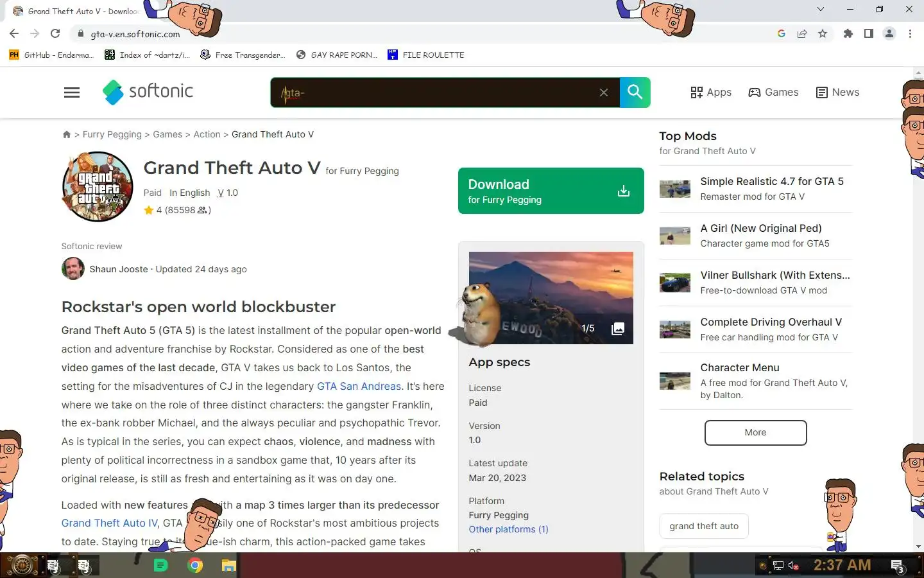Open the green chat app on taskbar
The image size is (924, 578).
[x=160, y=566]
